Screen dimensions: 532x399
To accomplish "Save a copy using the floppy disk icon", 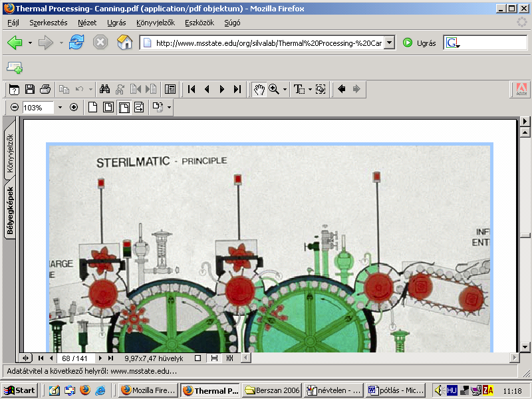I will click(x=30, y=89).
